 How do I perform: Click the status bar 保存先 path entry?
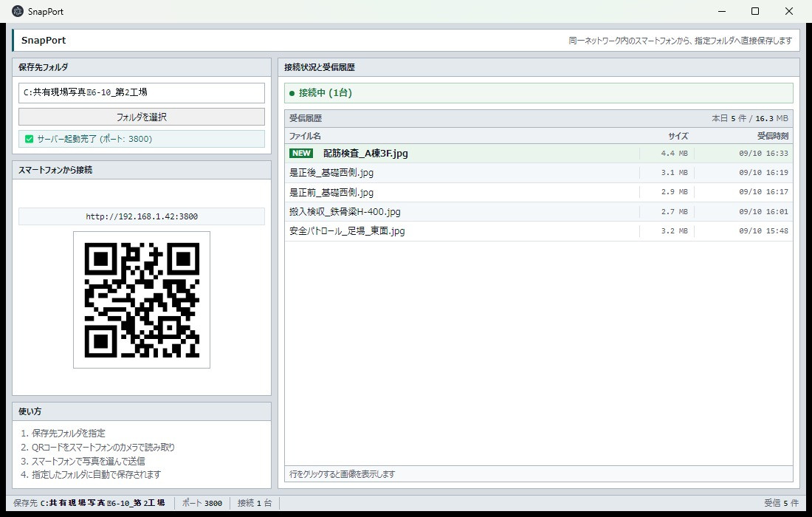coord(89,503)
